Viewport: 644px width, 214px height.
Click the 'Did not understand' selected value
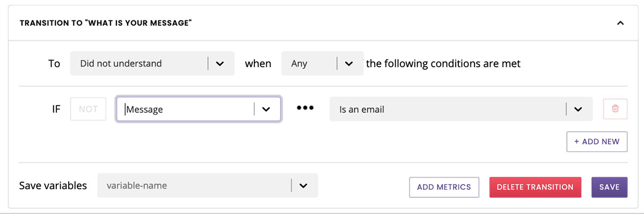(121, 63)
